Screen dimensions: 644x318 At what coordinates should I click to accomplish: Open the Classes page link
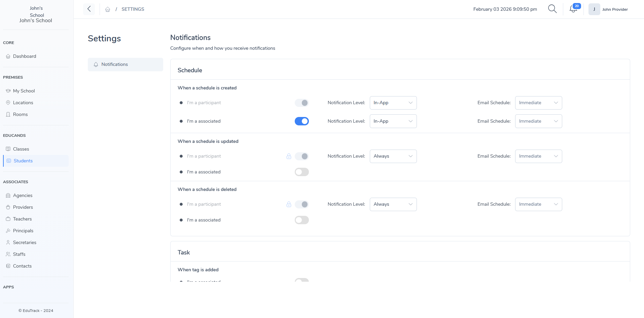pos(21,149)
